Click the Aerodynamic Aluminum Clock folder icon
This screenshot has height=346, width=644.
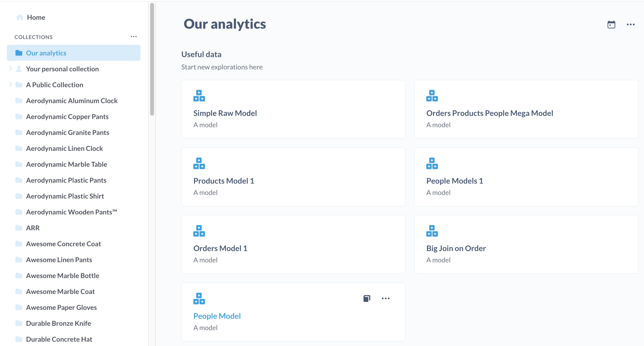(19, 101)
